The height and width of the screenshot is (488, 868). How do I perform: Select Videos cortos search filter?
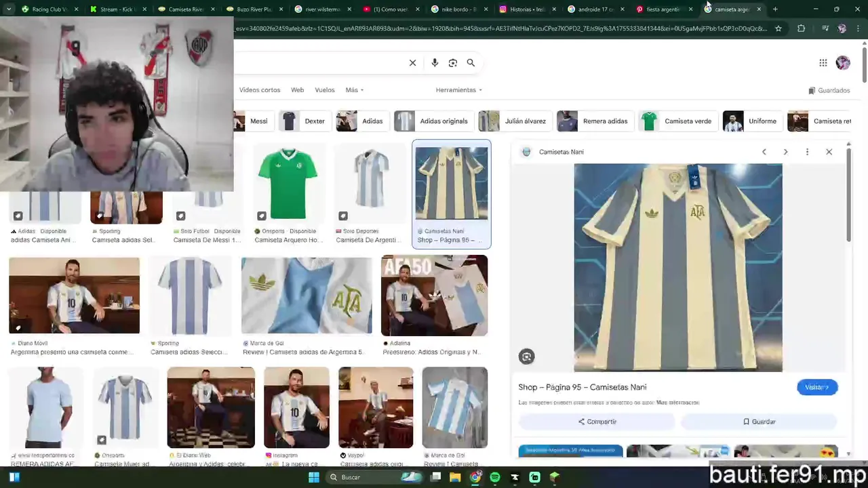(260, 90)
